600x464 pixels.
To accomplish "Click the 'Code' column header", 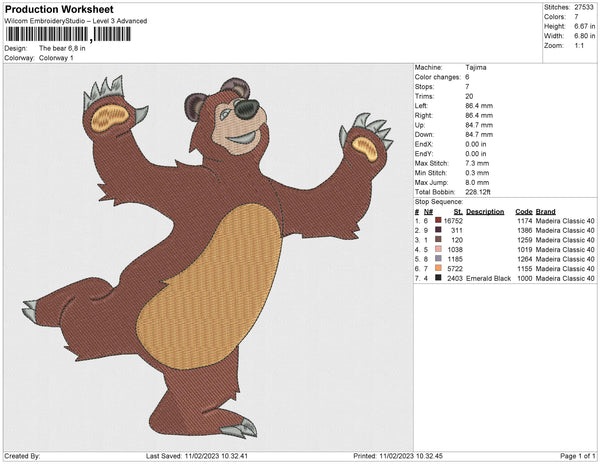I will point(524,212).
